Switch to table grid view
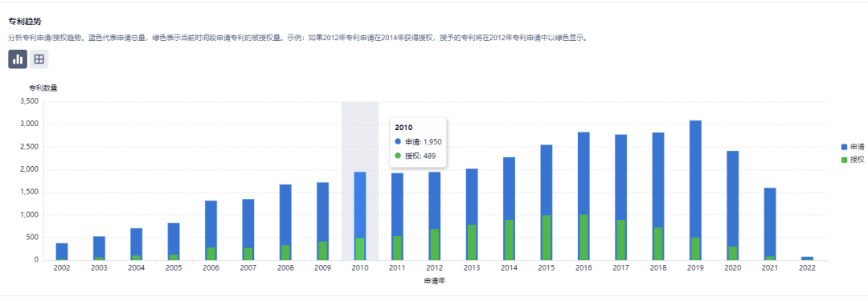 pyautogui.click(x=39, y=59)
